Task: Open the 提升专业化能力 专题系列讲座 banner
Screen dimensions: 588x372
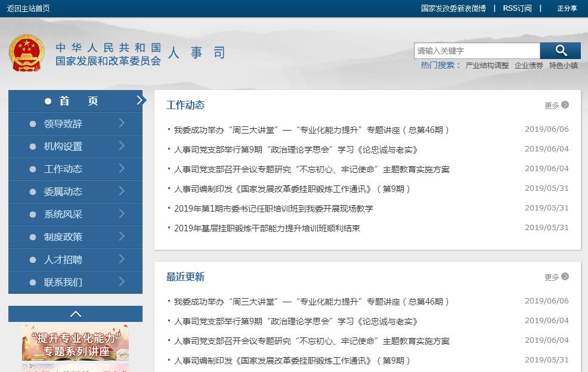Action: pyautogui.click(x=75, y=343)
